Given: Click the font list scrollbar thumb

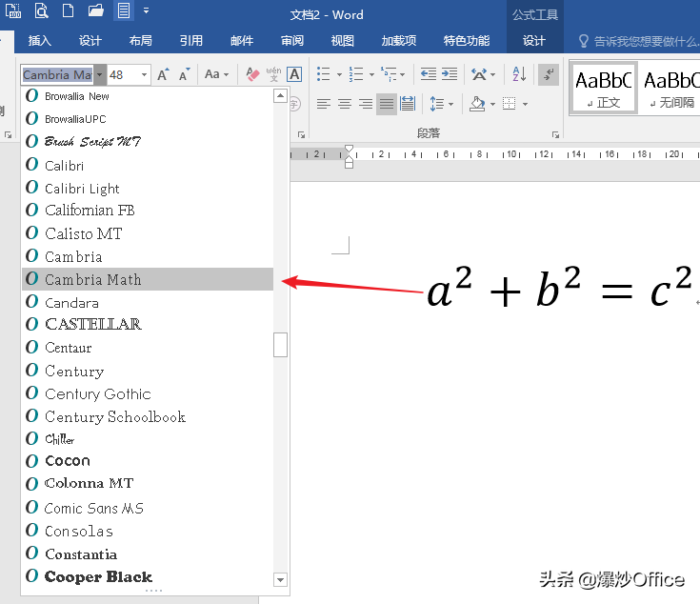Looking at the screenshot, I should coord(280,345).
